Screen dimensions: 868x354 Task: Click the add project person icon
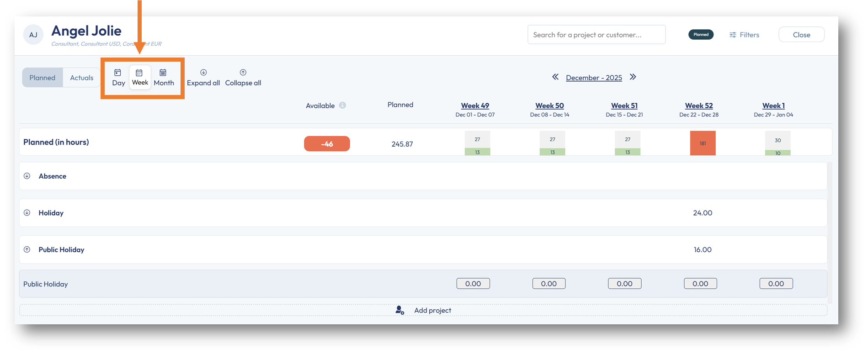pos(399,310)
